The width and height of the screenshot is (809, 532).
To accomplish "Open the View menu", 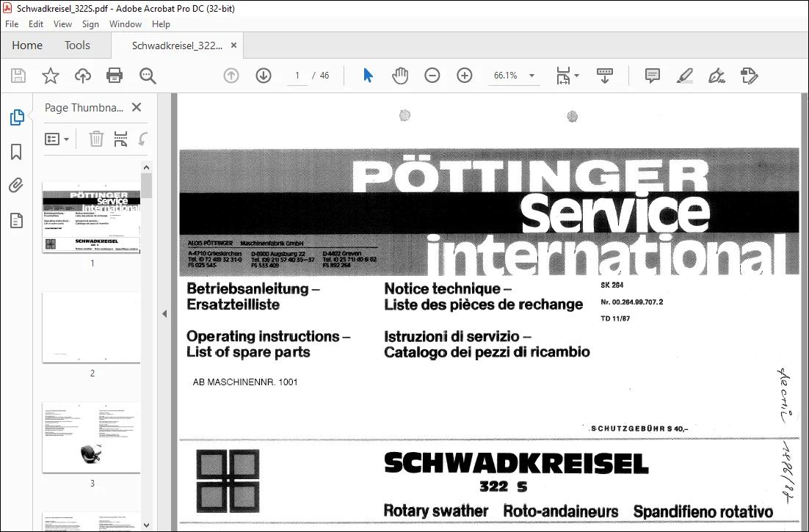I will point(62,24).
